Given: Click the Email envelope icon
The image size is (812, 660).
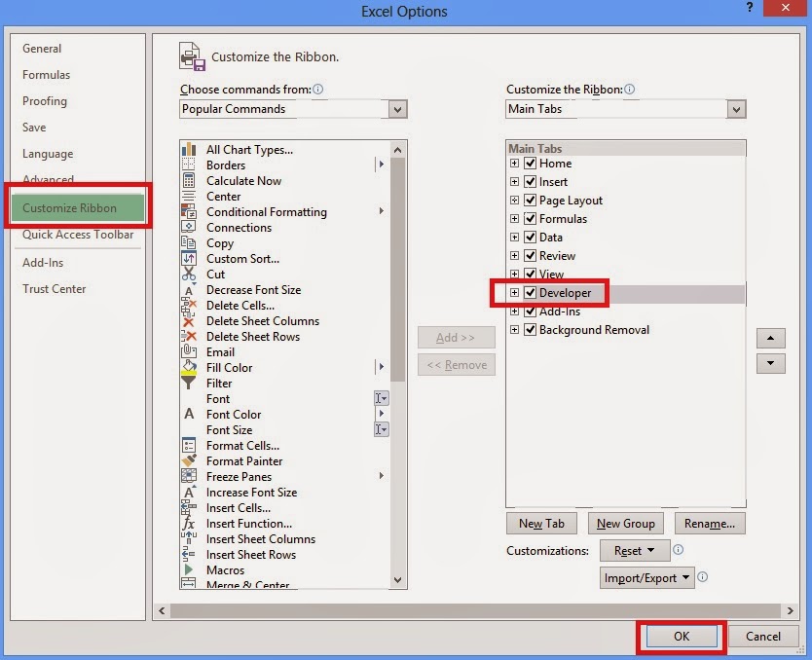Looking at the screenshot, I should pyautogui.click(x=191, y=351).
